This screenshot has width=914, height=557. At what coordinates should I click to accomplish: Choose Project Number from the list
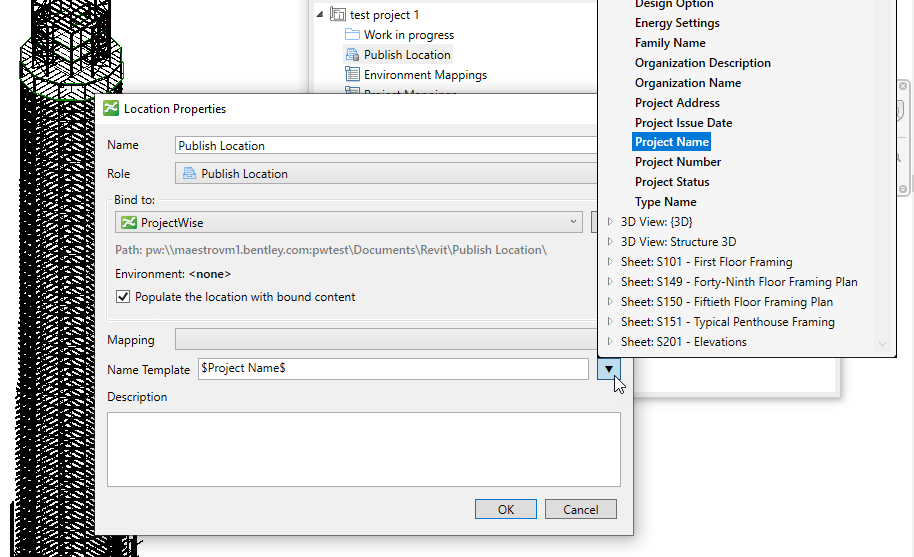(x=677, y=162)
